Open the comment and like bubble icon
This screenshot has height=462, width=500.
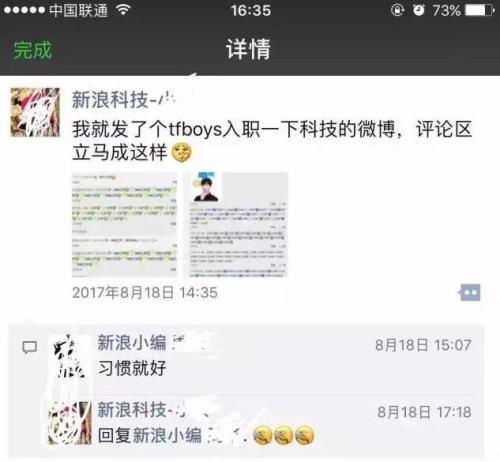click(x=469, y=292)
